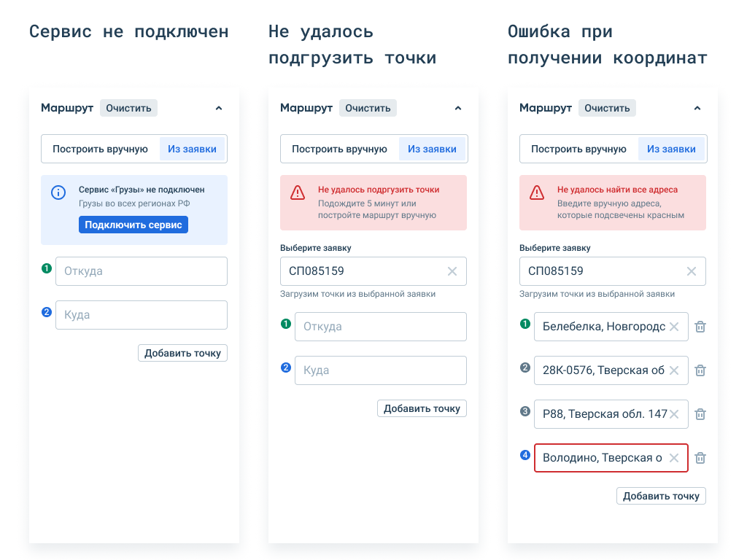
Task: Switch to Построить вручную in the first card
Action: [x=101, y=149]
